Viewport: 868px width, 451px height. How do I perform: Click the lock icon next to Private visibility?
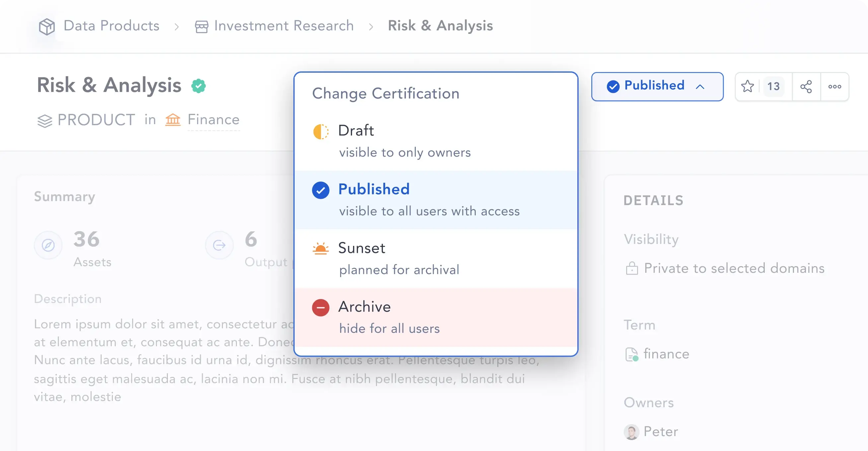coord(632,269)
